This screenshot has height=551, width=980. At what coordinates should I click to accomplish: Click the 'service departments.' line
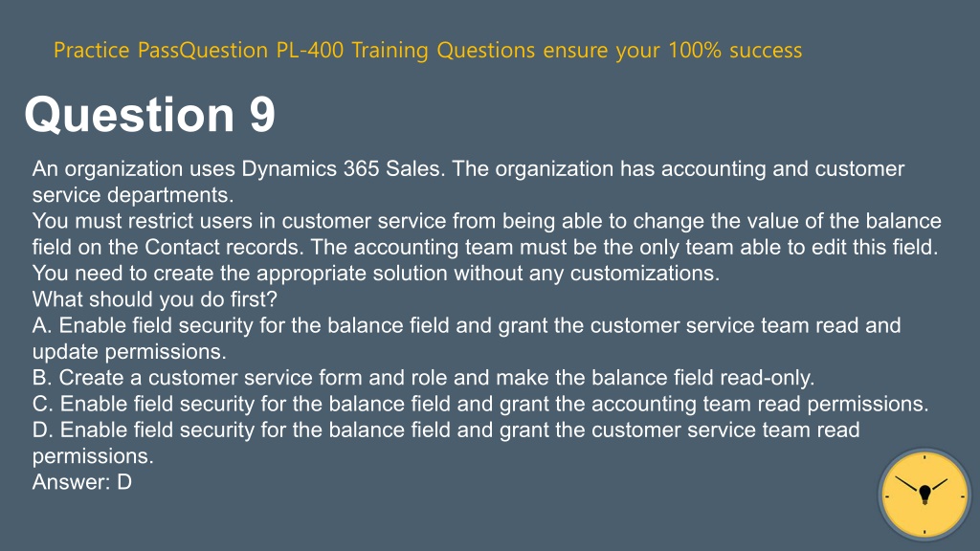pyautogui.click(x=132, y=194)
